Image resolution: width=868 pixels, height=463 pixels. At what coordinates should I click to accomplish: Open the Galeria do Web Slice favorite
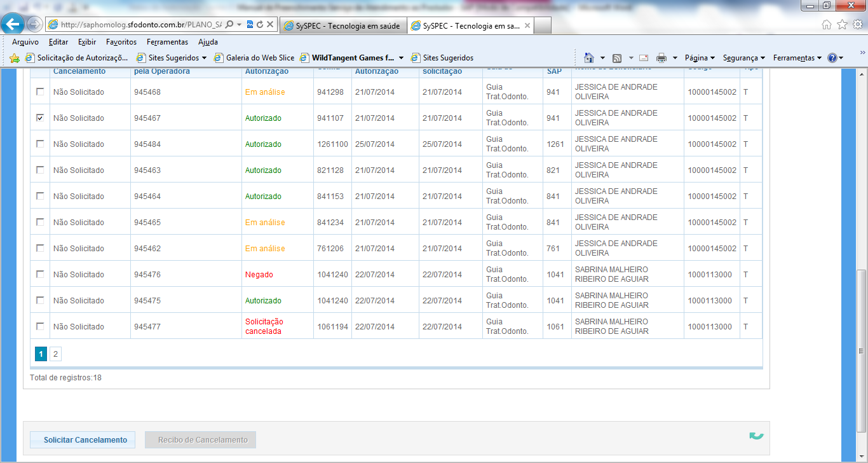tap(254, 58)
